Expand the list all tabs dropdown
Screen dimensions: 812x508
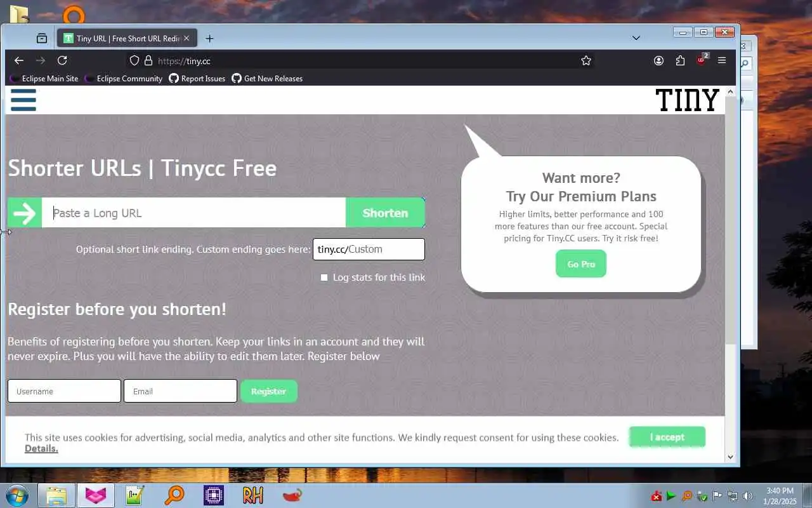[x=636, y=38]
